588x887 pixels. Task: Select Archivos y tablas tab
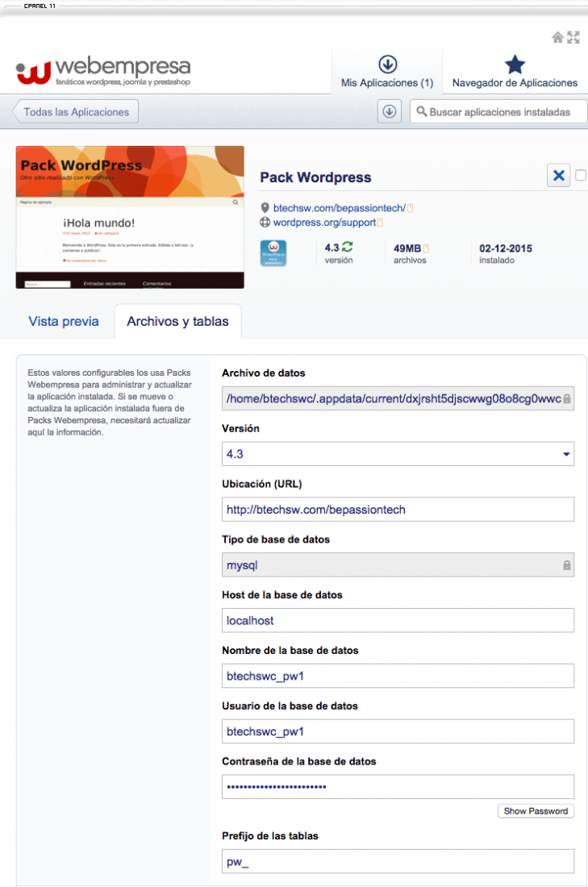click(177, 321)
